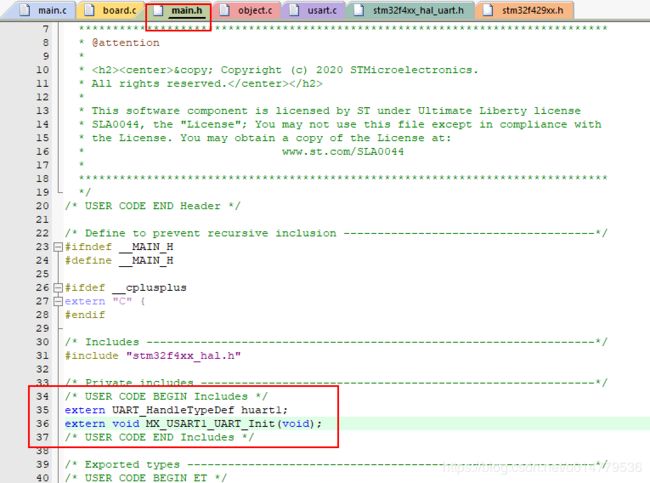The width and height of the screenshot is (650, 483).
Task: Click the file icon on main.h tab
Action: click(158, 10)
